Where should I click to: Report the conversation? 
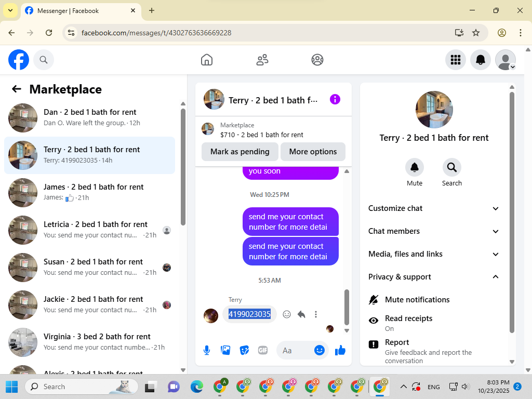[x=434, y=351]
